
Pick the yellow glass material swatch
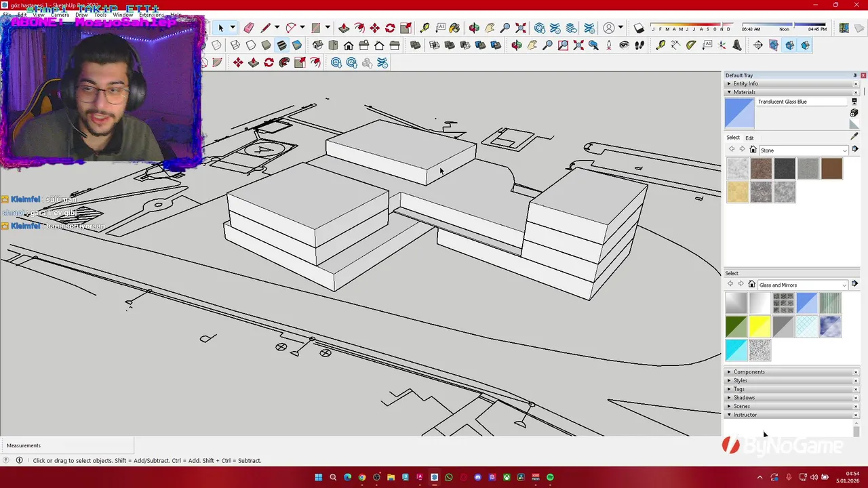click(759, 327)
